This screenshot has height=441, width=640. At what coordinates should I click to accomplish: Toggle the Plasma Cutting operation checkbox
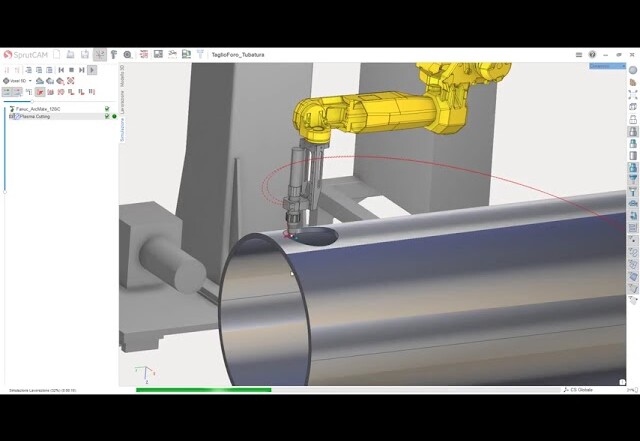107,116
